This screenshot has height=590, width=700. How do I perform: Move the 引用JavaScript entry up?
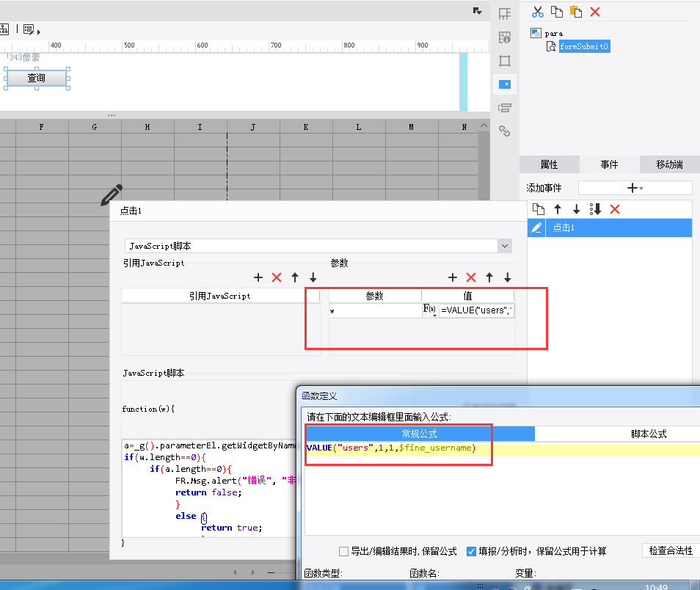(x=295, y=277)
